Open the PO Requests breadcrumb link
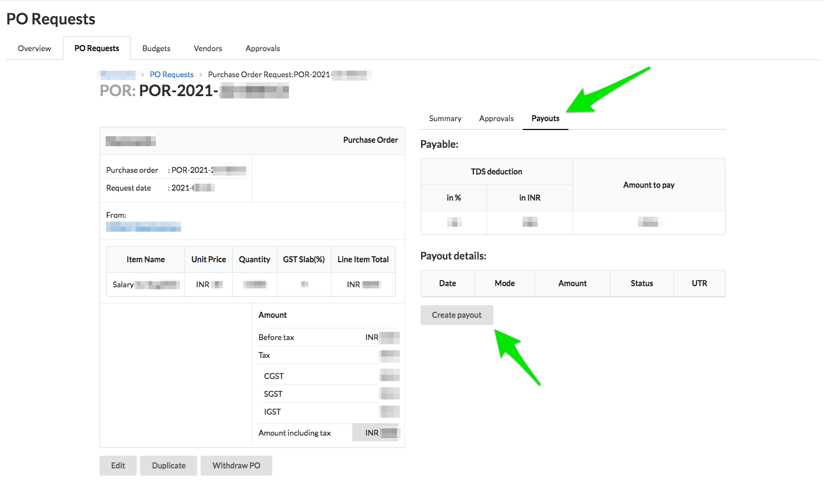824x504 pixels. coord(171,74)
